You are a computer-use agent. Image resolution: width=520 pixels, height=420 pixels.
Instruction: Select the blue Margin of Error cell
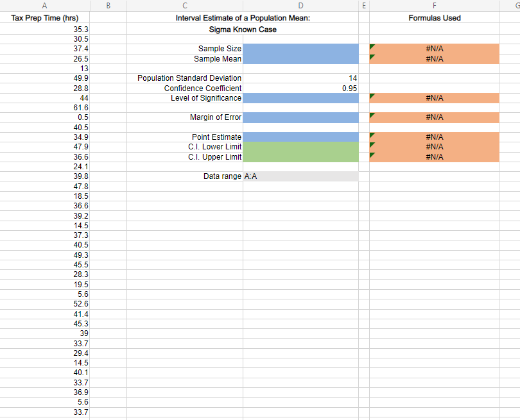301,117
